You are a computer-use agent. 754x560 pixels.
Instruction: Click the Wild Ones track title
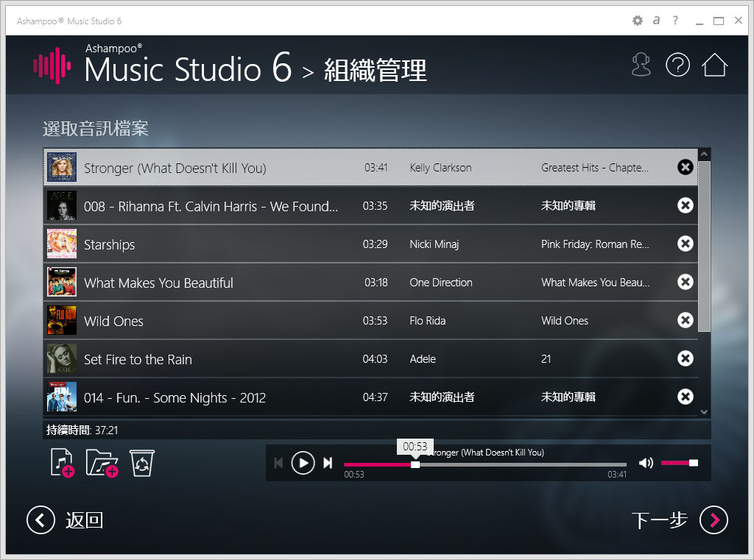113,321
